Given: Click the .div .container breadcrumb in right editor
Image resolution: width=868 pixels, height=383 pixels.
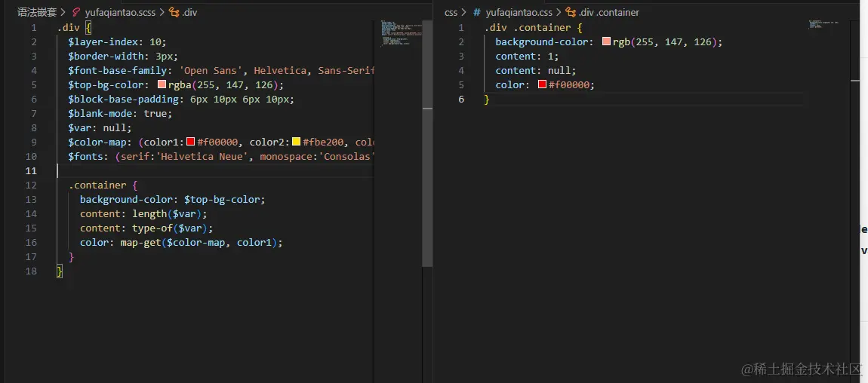Looking at the screenshot, I should click(609, 12).
